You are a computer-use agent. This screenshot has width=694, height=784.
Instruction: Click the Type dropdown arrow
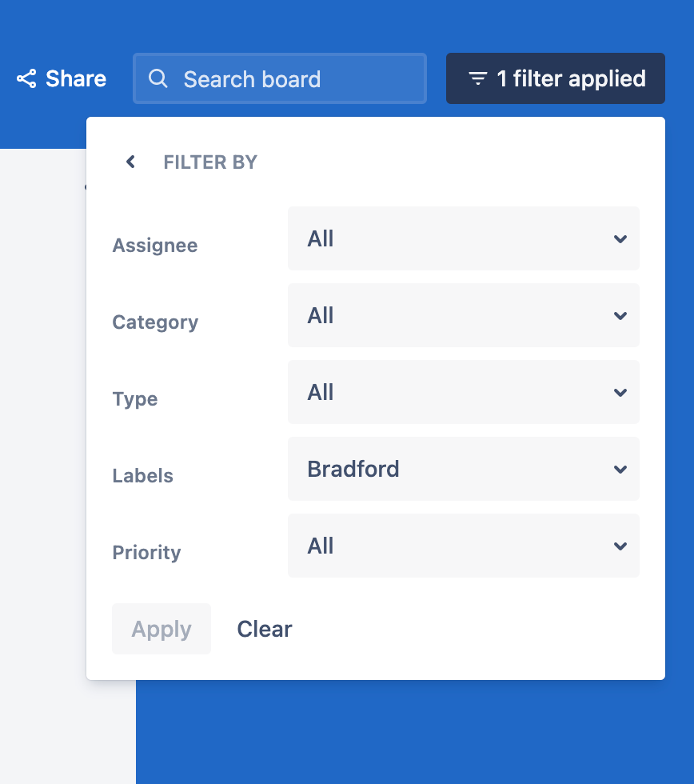coord(620,393)
